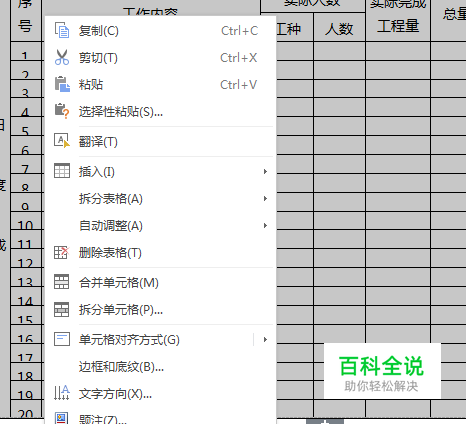The width and height of the screenshot is (466, 424).
Task: Click the row number 14 cell
Action: pos(25,297)
